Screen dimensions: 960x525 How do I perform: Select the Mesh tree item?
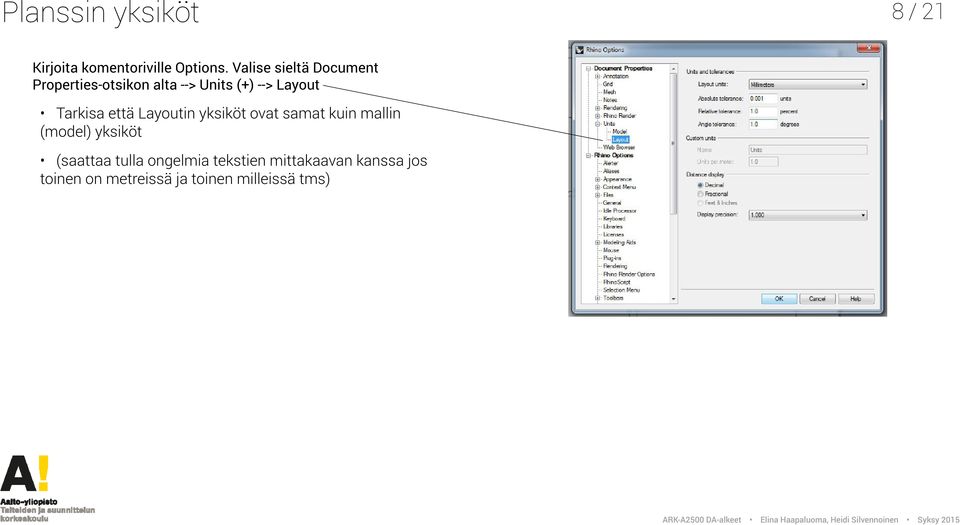(610, 92)
